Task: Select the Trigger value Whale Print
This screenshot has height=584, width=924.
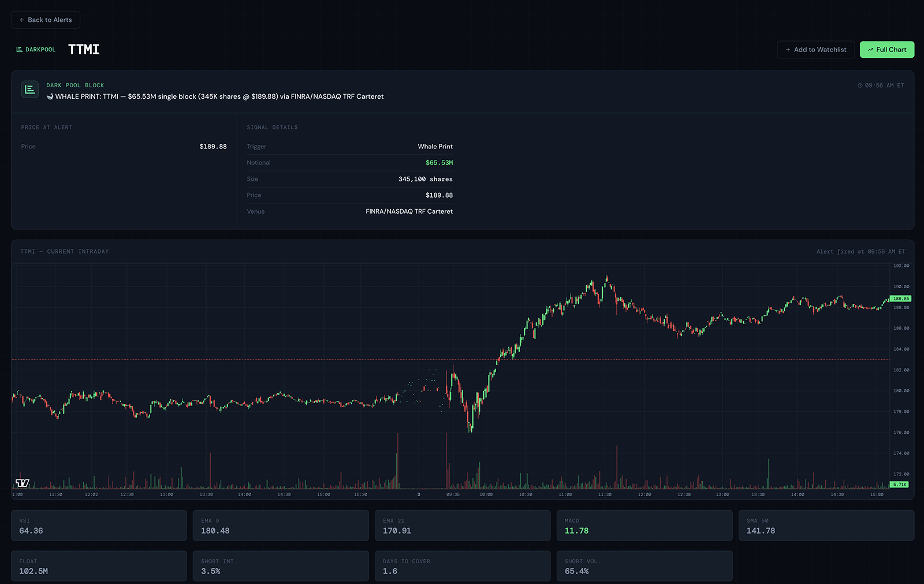Action: (435, 147)
